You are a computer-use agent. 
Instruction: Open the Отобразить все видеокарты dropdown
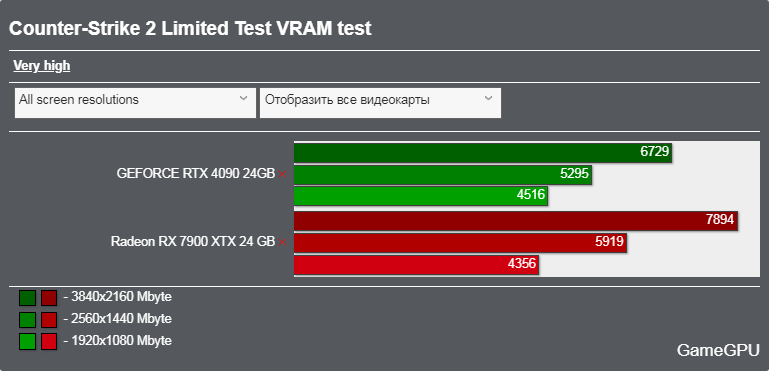(380, 103)
